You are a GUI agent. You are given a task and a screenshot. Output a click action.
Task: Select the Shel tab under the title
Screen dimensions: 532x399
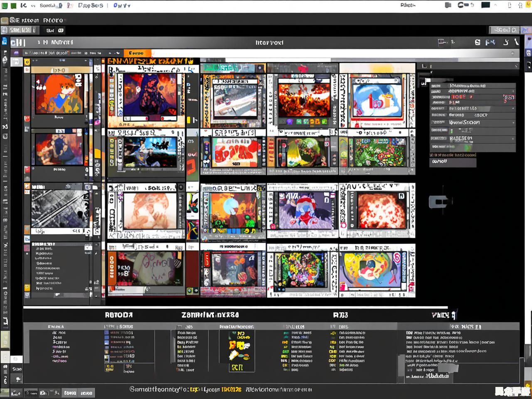tap(20, 30)
